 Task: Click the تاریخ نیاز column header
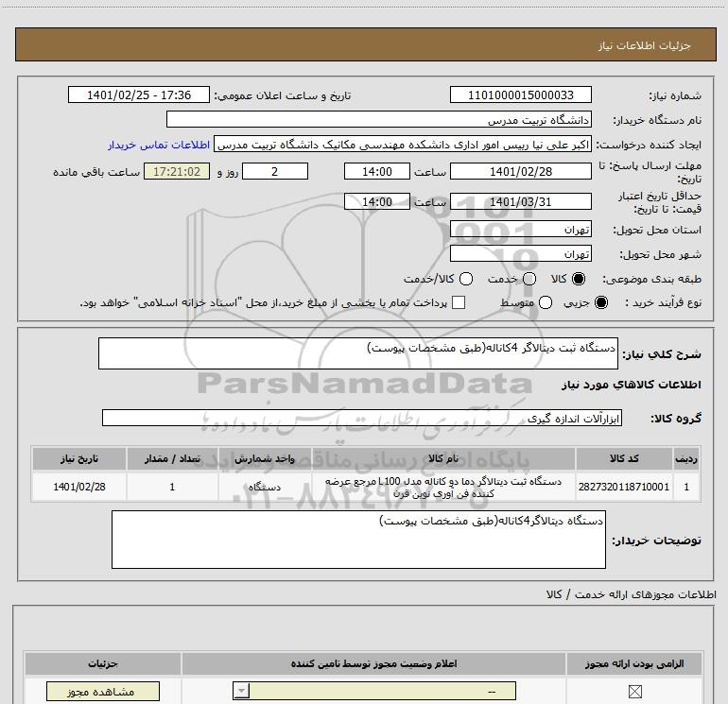pyautogui.click(x=79, y=458)
